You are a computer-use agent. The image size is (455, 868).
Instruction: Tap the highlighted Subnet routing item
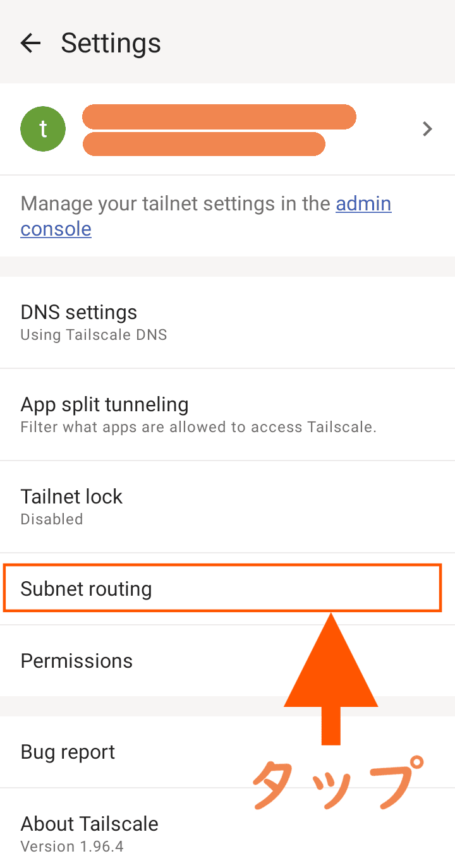86,589
